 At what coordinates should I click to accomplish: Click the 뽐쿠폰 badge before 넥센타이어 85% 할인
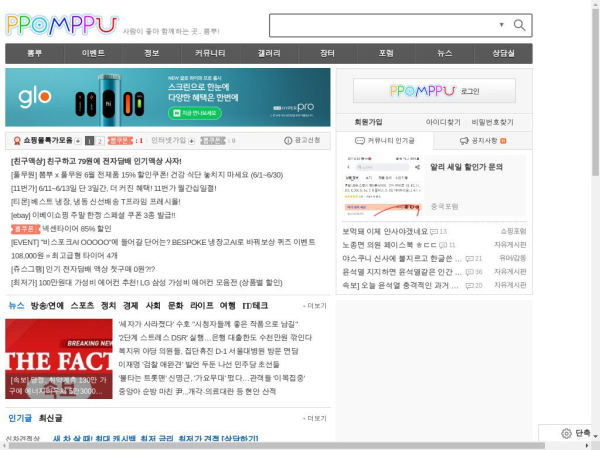coord(25,229)
